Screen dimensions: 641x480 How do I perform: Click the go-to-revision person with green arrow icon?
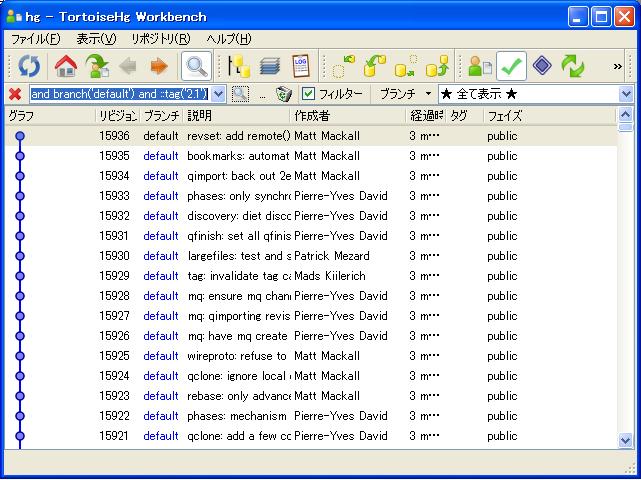96,66
